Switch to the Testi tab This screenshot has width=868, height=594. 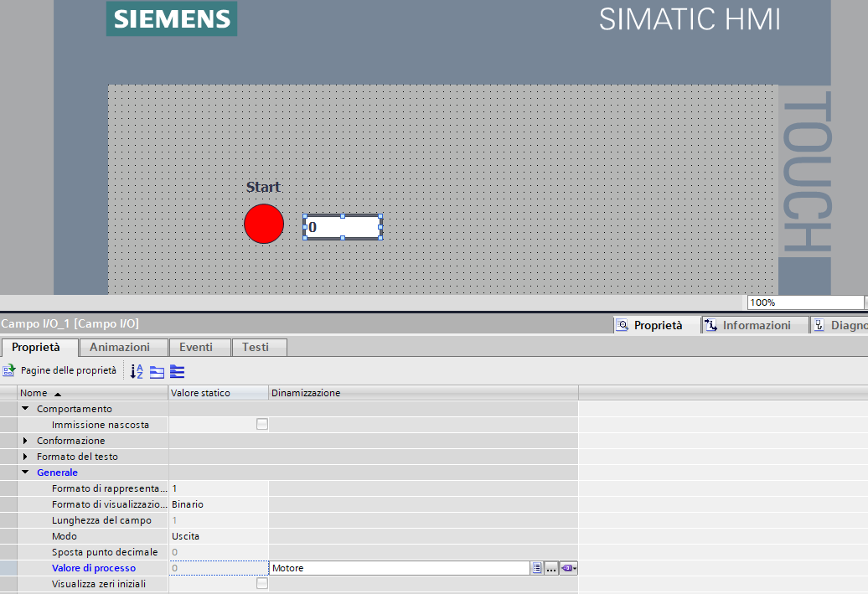click(259, 347)
